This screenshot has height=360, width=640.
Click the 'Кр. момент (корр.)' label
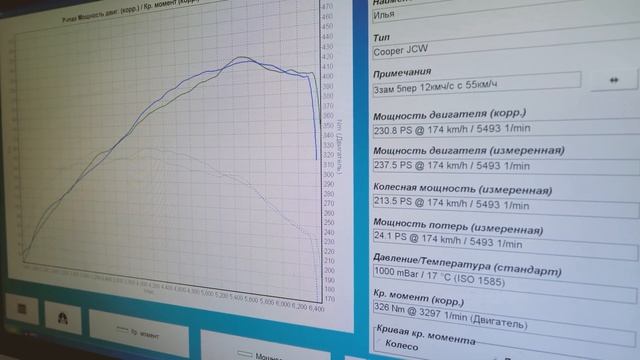point(419,298)
